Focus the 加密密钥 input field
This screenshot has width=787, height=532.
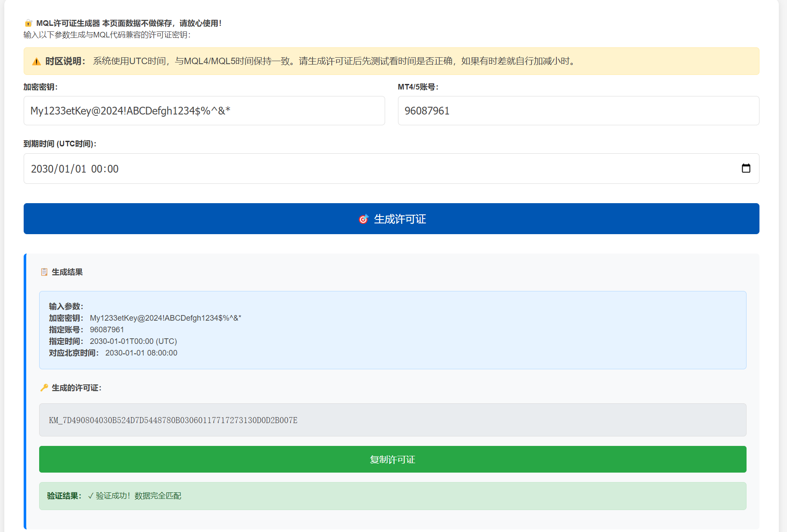204,111
